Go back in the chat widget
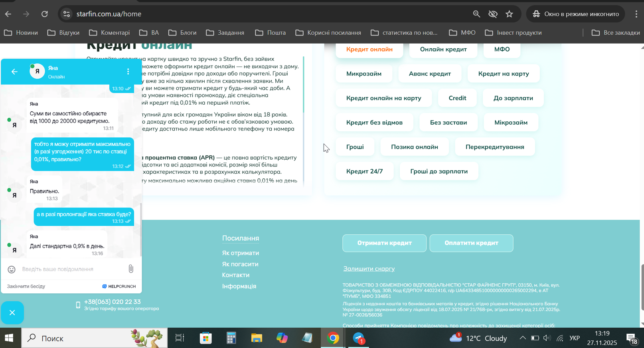 tap(14, 72)
